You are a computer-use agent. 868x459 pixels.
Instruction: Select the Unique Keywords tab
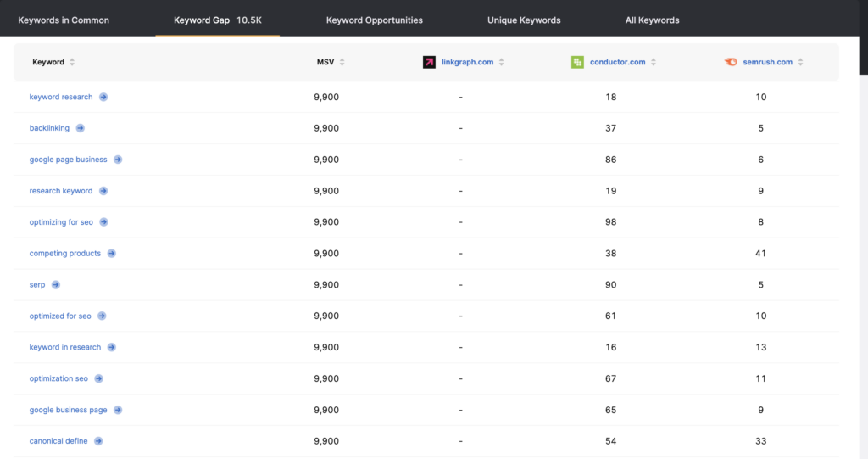524,20
